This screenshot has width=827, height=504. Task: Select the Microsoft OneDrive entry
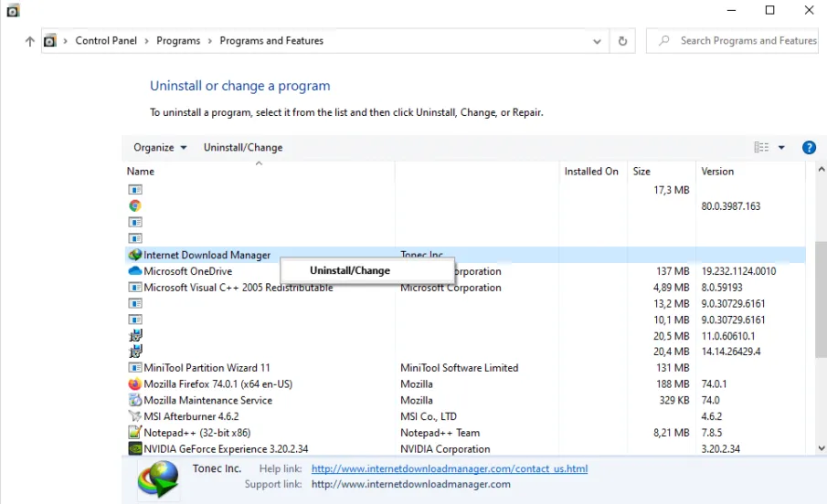187,271
